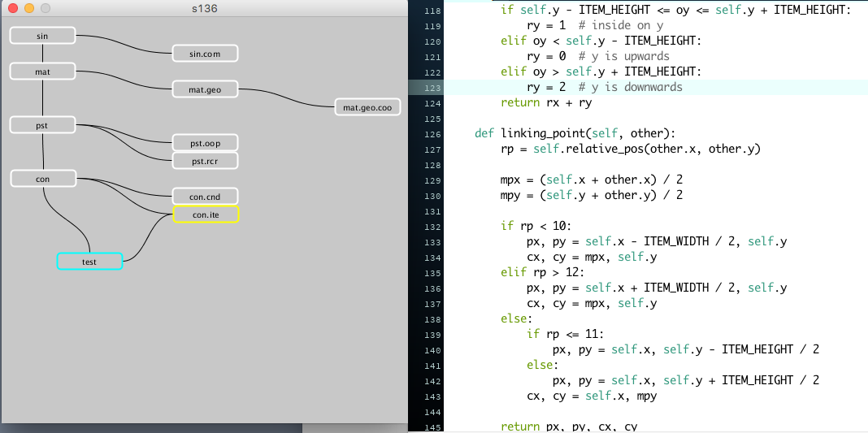Click line number 123 in the gutter
The image size is (868, 433).
tap(432, 87)
